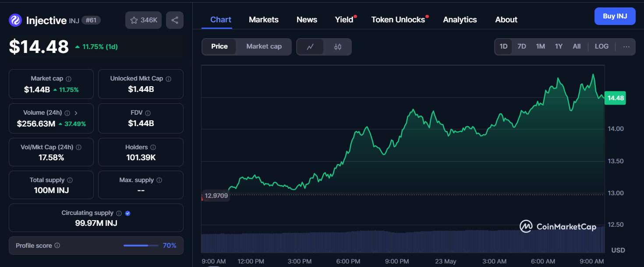
Task: Click the Buy INJ button
Action: tap(615, 16)
